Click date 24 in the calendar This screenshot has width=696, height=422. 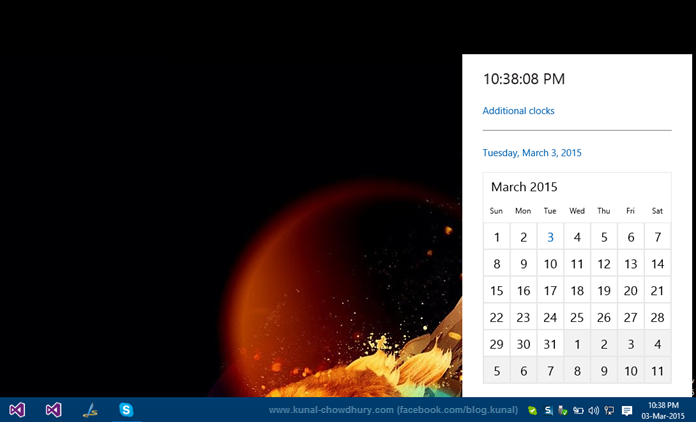550,317
